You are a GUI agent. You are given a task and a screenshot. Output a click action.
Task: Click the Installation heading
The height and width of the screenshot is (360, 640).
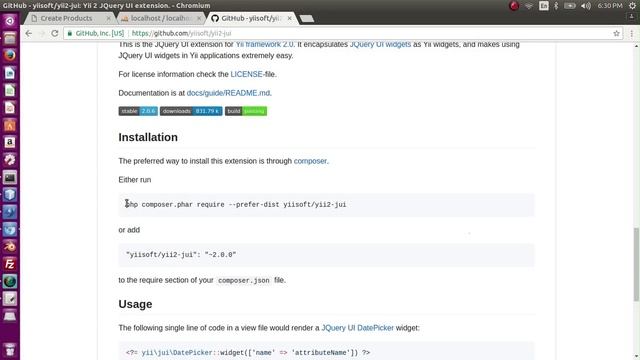(x=148, y=137)
